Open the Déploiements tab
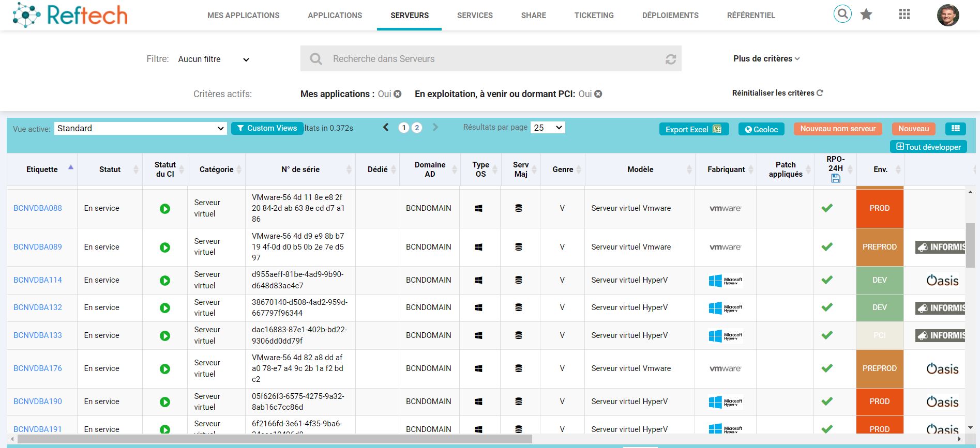Screen dimensions: 980x448 (x=670, y=16)
